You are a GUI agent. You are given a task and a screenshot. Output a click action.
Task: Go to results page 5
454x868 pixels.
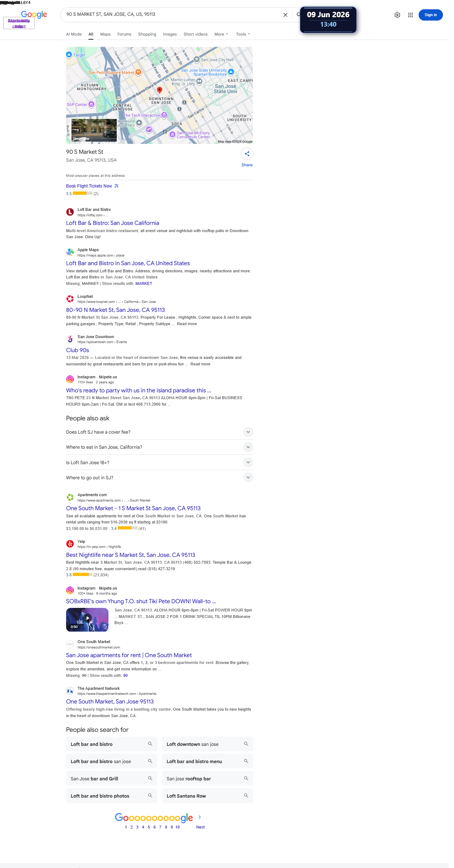[149, 827]
